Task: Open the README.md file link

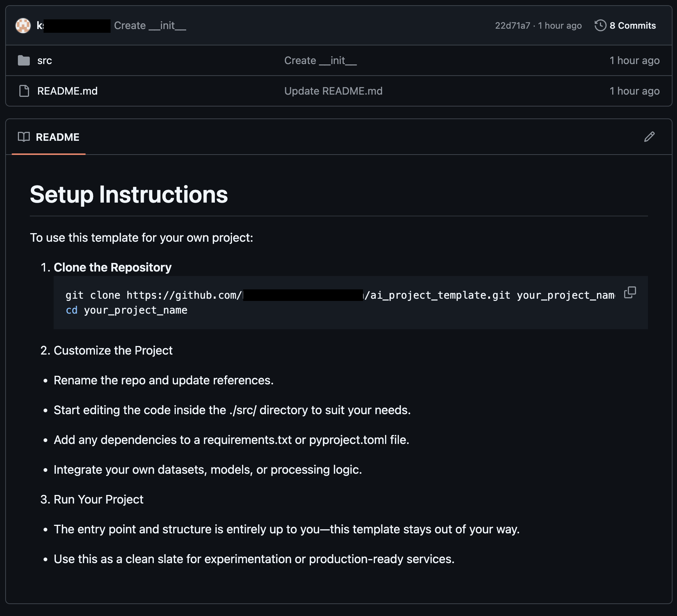Action: tap(67, 91)
